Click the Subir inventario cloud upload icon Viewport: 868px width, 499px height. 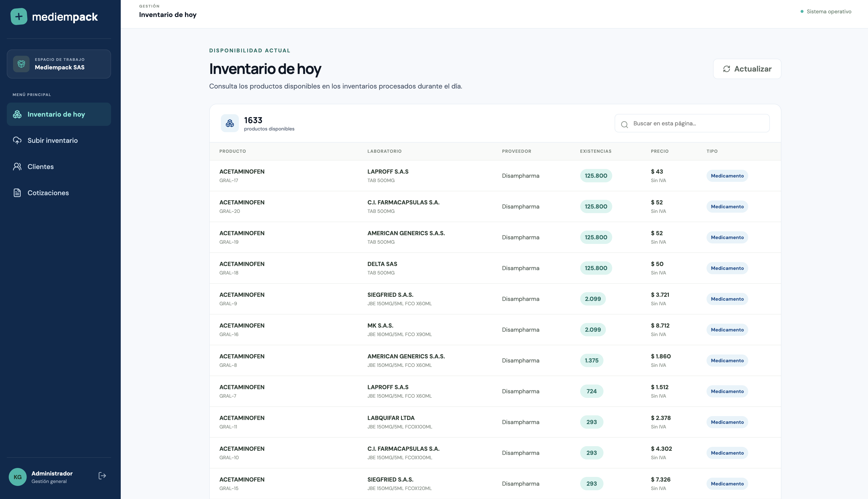tap(17, 141)
